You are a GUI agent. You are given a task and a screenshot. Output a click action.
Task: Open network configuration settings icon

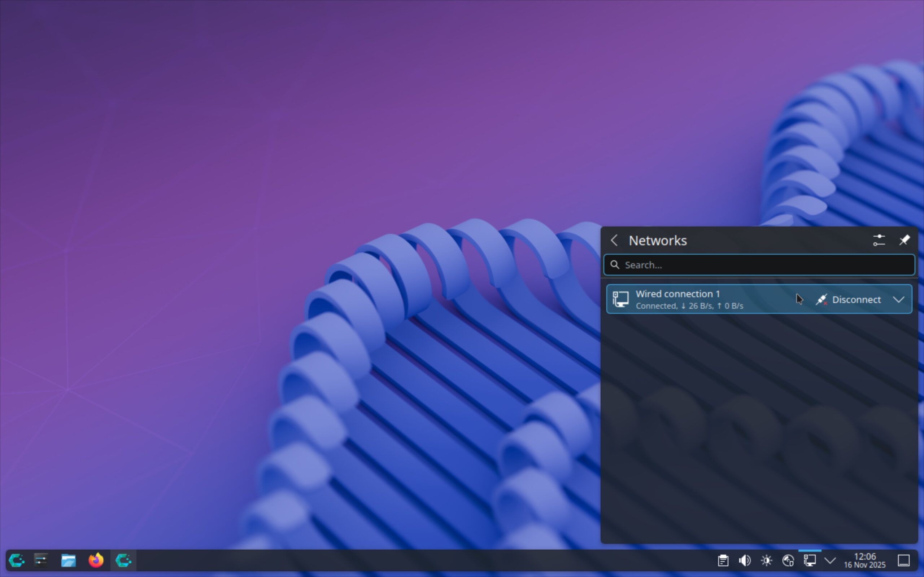click(x=879, y=241)
